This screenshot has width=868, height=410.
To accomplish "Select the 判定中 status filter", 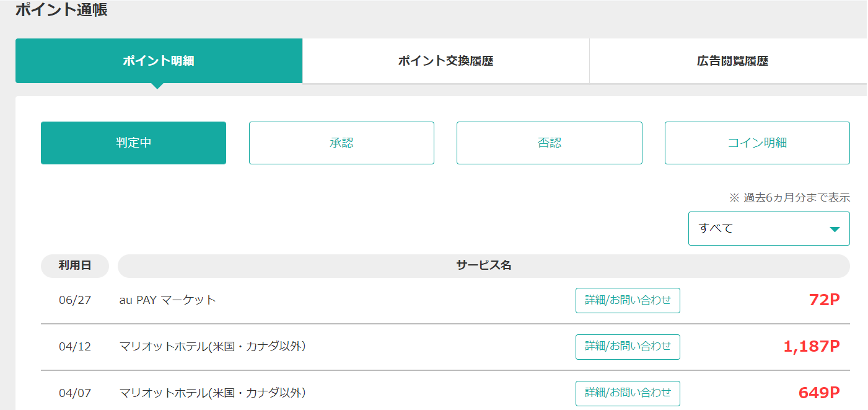I will click(x=133, y=143).
